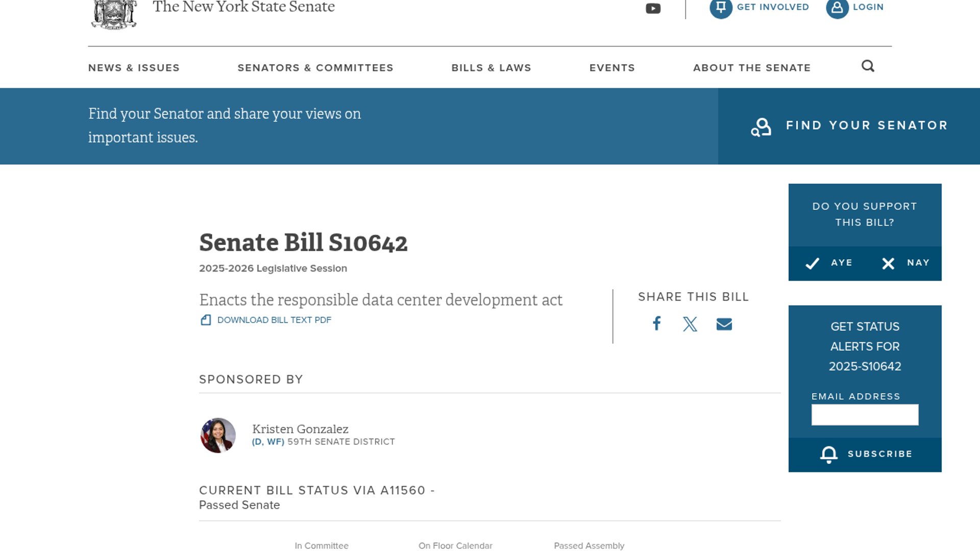Click Find Your Senator button text

[x=867, y=126]
